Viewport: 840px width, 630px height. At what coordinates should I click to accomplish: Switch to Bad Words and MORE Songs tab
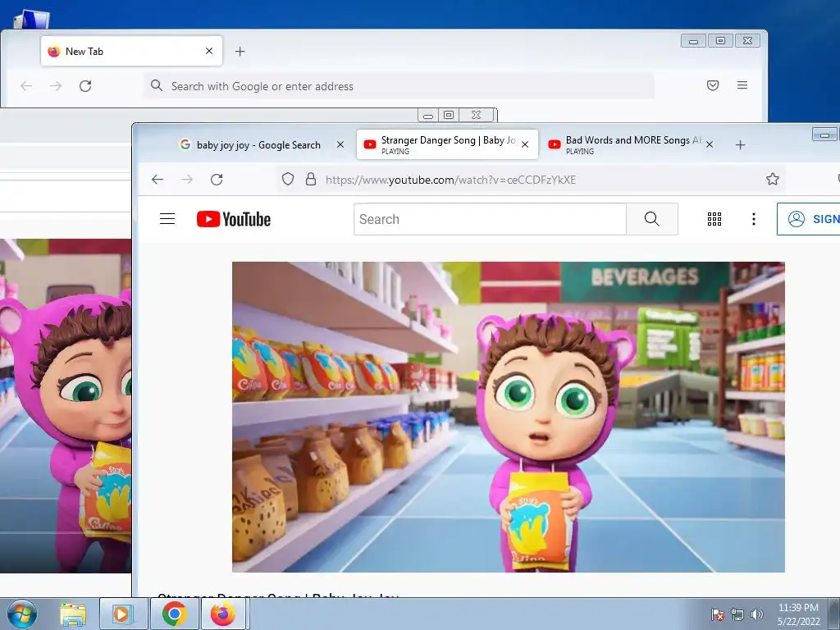point(630,144)
